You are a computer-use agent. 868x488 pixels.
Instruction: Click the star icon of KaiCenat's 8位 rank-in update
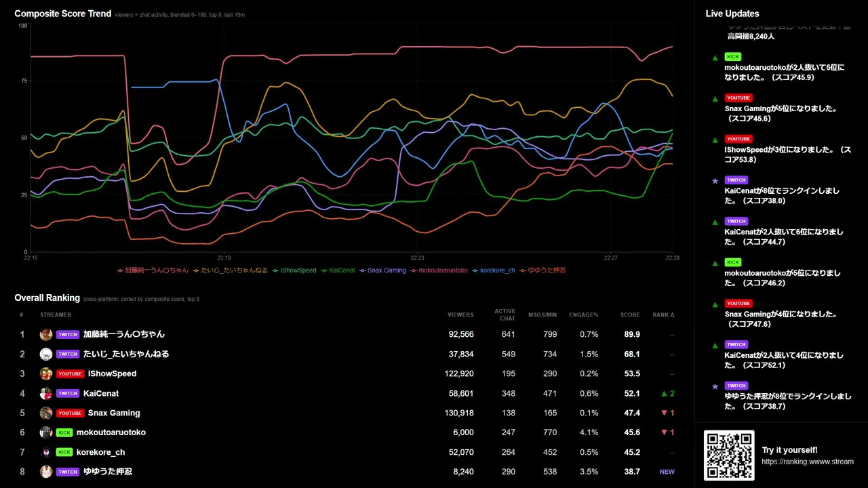click(x=715, y=181)
